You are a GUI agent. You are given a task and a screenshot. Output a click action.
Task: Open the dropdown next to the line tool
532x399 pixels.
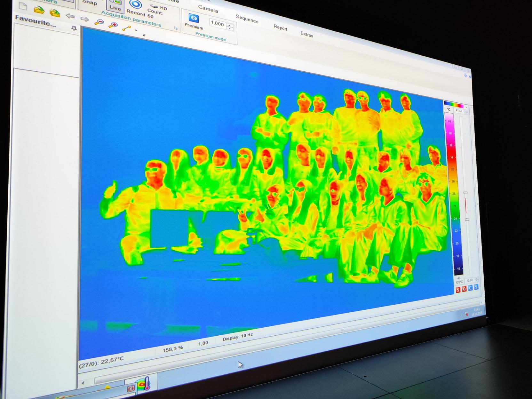pyautogui.click(x=136, y=31)
